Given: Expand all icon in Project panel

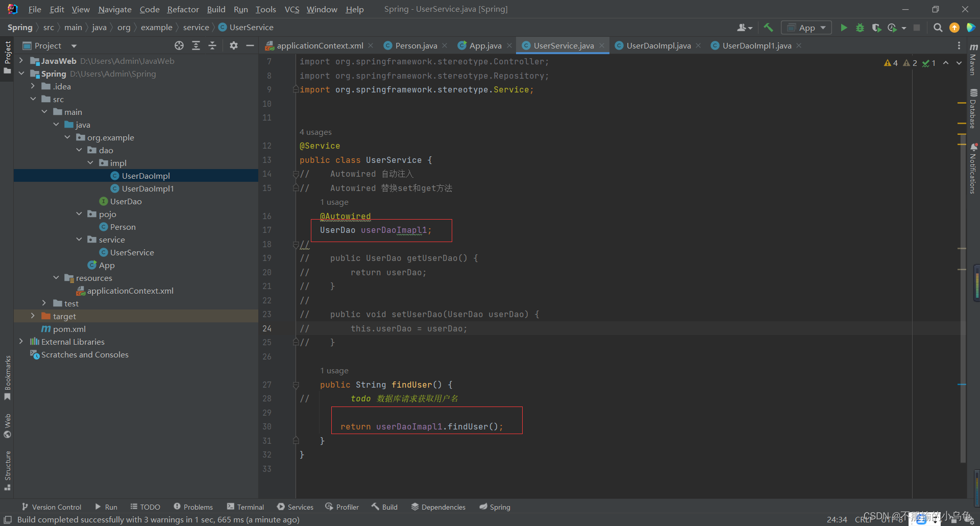Looking at the screenshot, I should point(196,45).
